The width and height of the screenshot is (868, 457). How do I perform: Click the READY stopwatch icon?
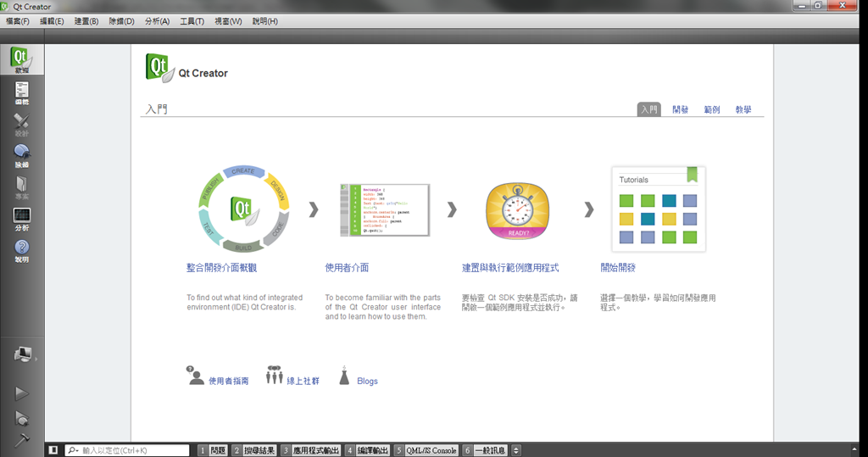click(x=518, y=210)
